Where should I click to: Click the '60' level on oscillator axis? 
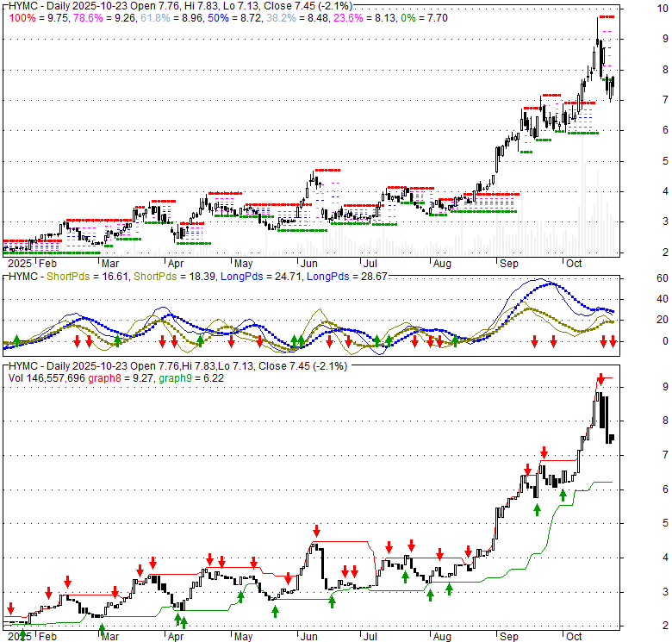point(663,278)
